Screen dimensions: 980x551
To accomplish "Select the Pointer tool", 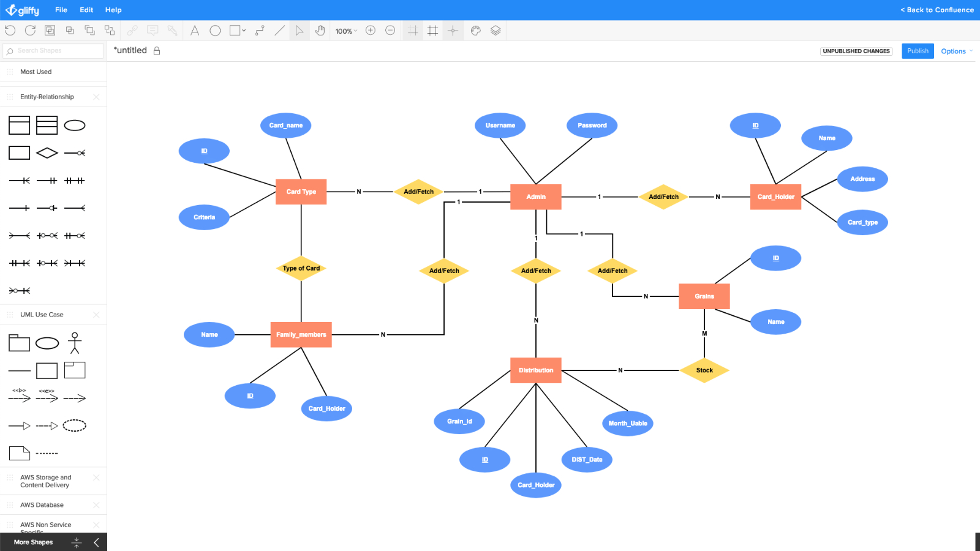I will [x=300, y=31].
